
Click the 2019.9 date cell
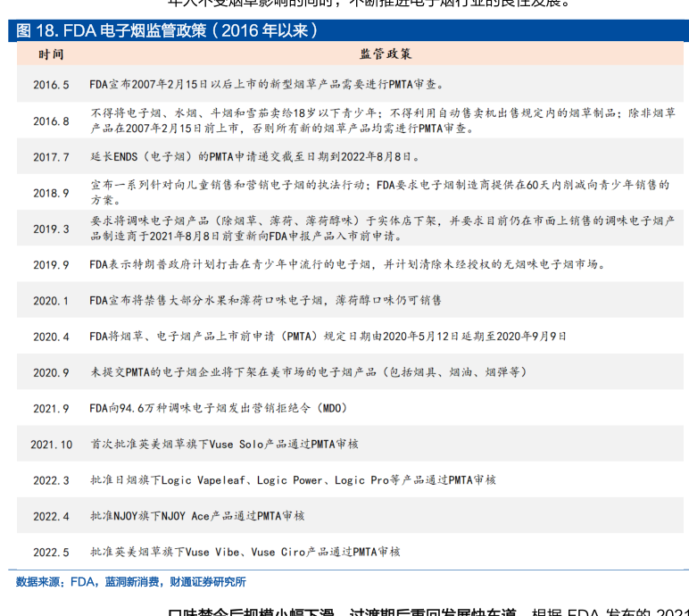(51, 265)
